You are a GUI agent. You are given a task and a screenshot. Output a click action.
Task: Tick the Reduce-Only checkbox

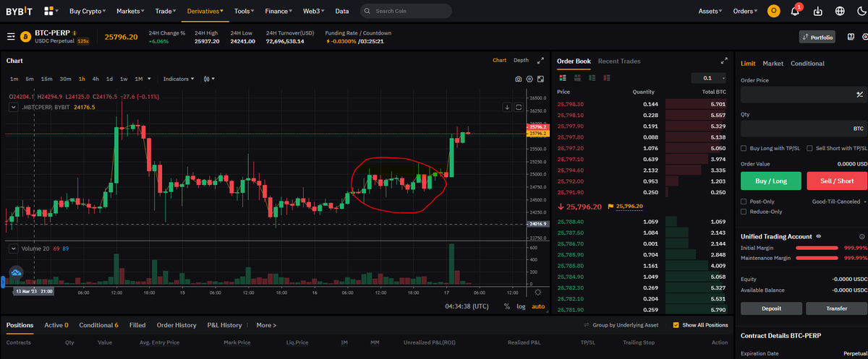pyautogui.click(x=744, y=212)
